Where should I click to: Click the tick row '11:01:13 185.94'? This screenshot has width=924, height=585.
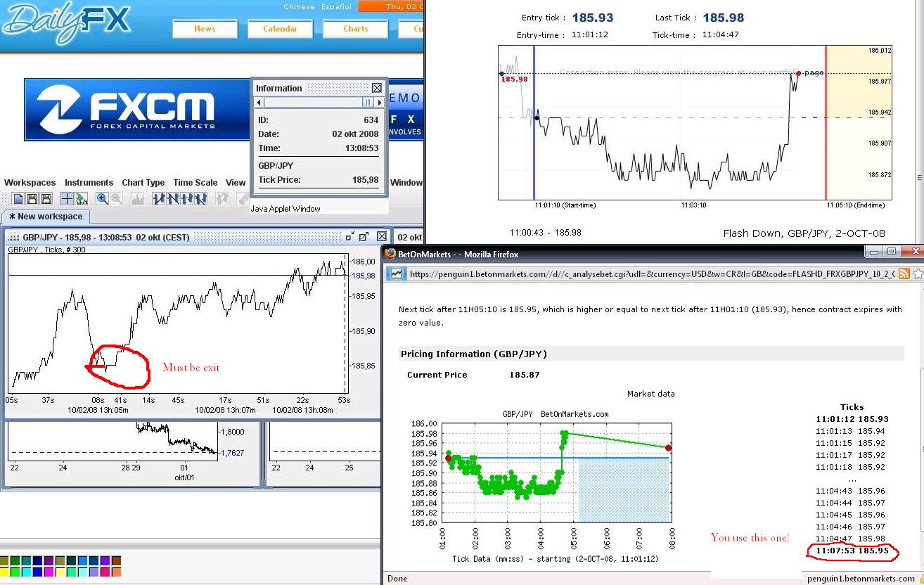pos(850,431)
